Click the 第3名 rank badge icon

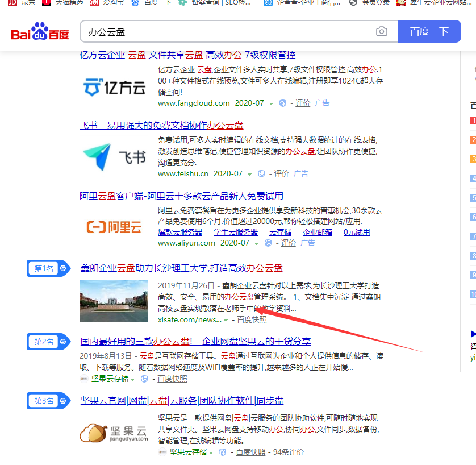(49, 401)
